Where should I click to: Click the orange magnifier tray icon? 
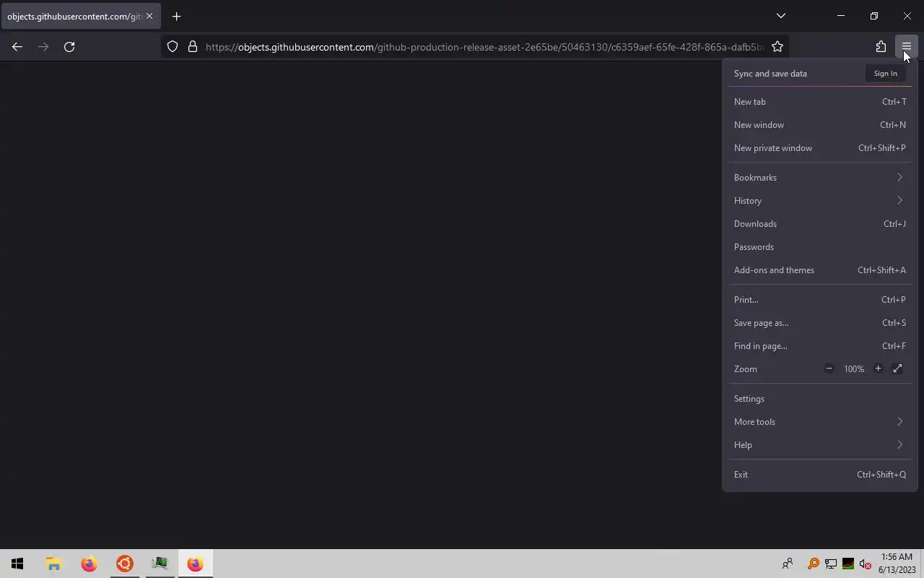814,564
